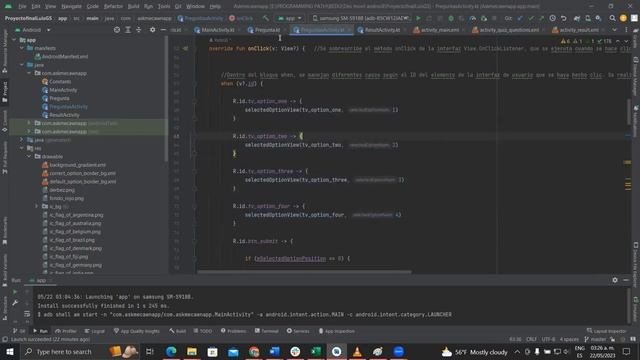Open App Quality Insights tool window
Viewport: 640px width, 360px height.
(136, 331)
